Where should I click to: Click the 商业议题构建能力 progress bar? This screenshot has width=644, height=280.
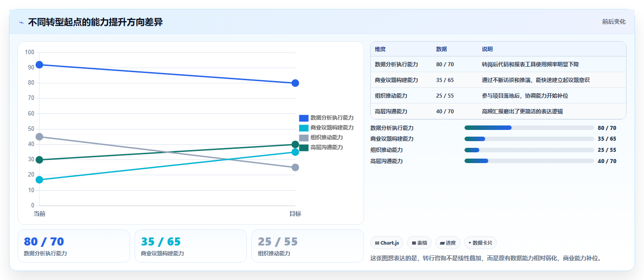click(529, 139)
